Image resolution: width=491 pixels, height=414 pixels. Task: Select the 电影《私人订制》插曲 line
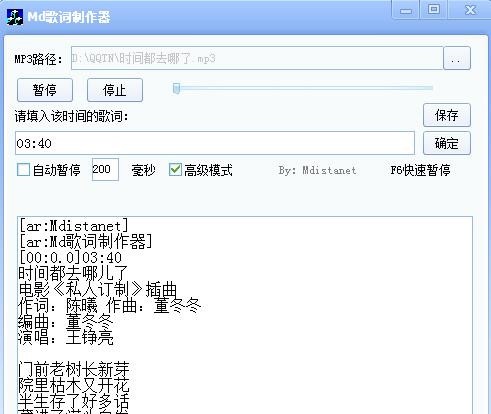[x=97, y=290]
